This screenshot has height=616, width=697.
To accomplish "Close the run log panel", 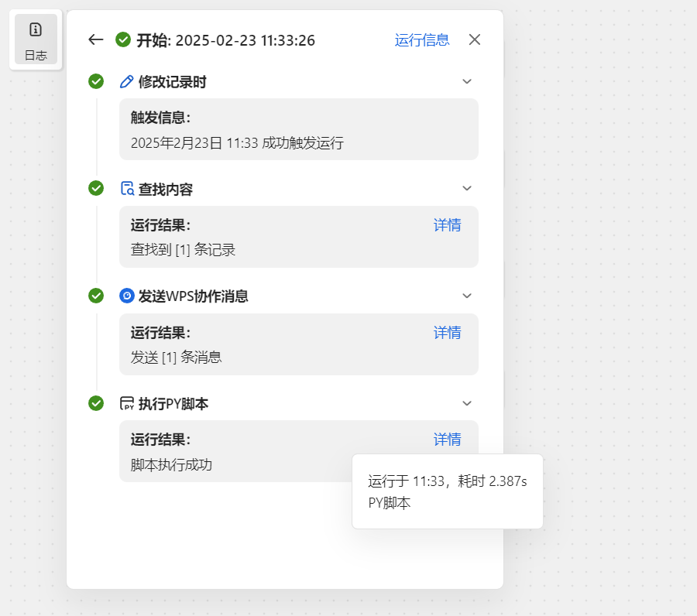I will 475,39.
